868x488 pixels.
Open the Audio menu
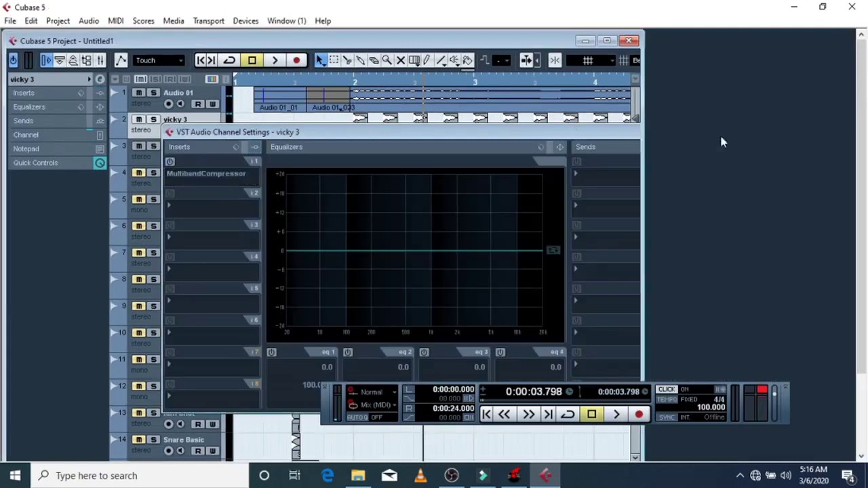(x=88, y=21)
